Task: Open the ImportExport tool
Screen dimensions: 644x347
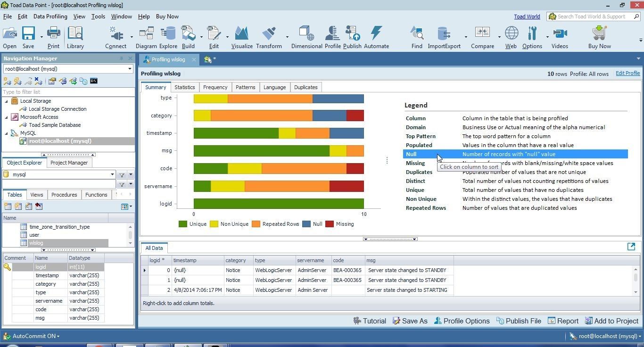Action: click(444, 37)
